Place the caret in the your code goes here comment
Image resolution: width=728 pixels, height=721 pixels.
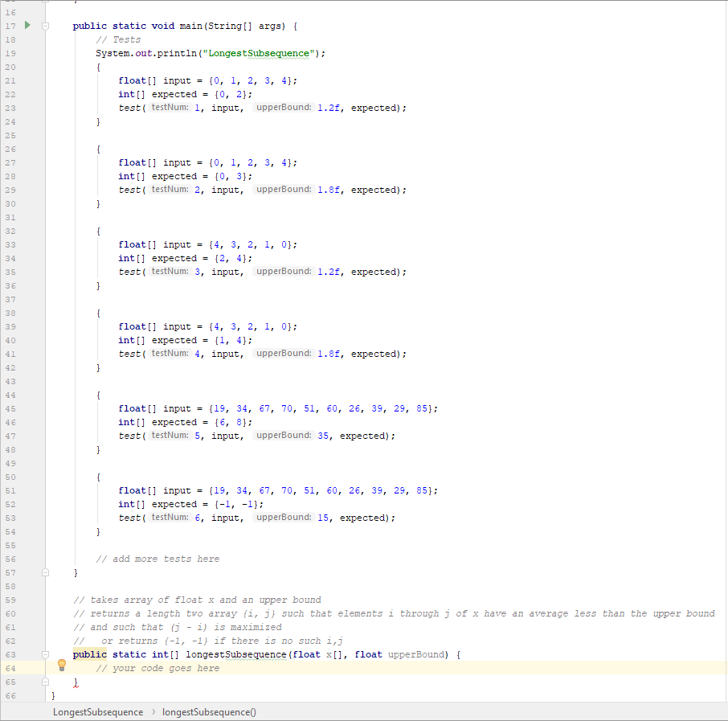click(160, 668)
